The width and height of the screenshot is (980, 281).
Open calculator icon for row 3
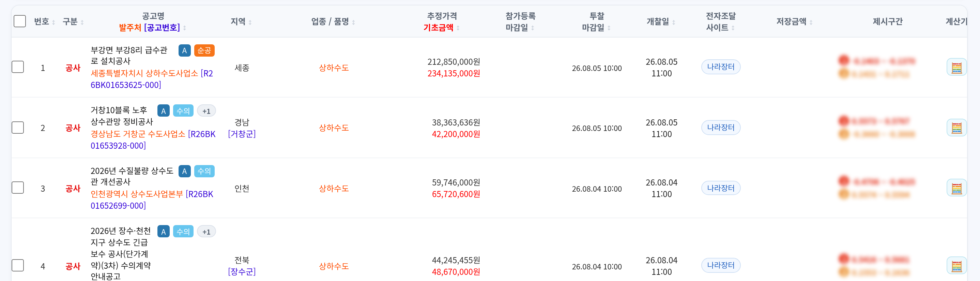tap(956, 188)
